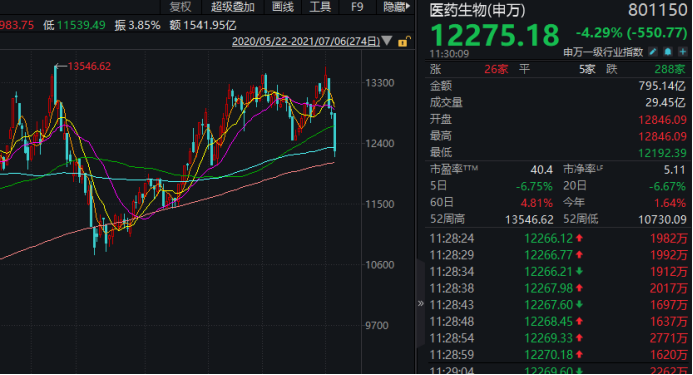Select the 画线 drawing tool
The height and width of the screenshot is (375, 693).
pos(283,7)
